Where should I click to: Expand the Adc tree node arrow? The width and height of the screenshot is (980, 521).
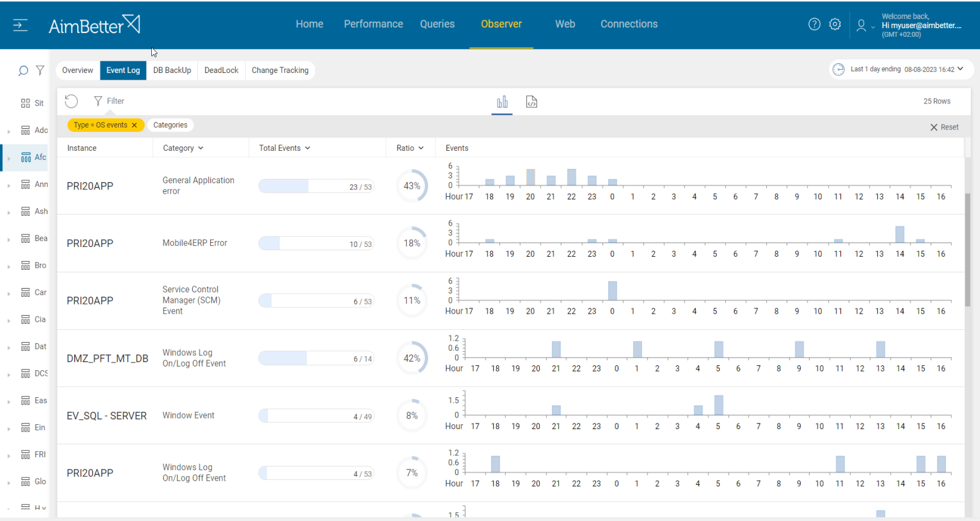9,132
